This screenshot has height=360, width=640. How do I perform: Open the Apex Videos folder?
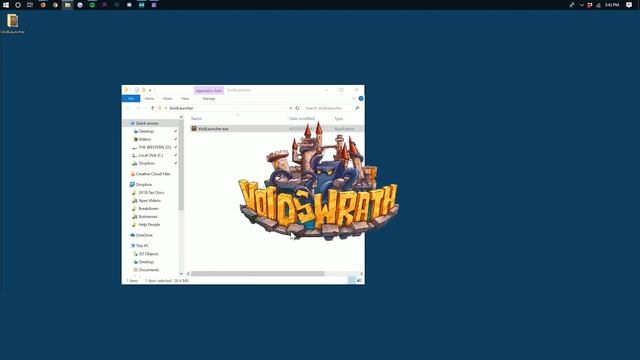coord(150,200)
